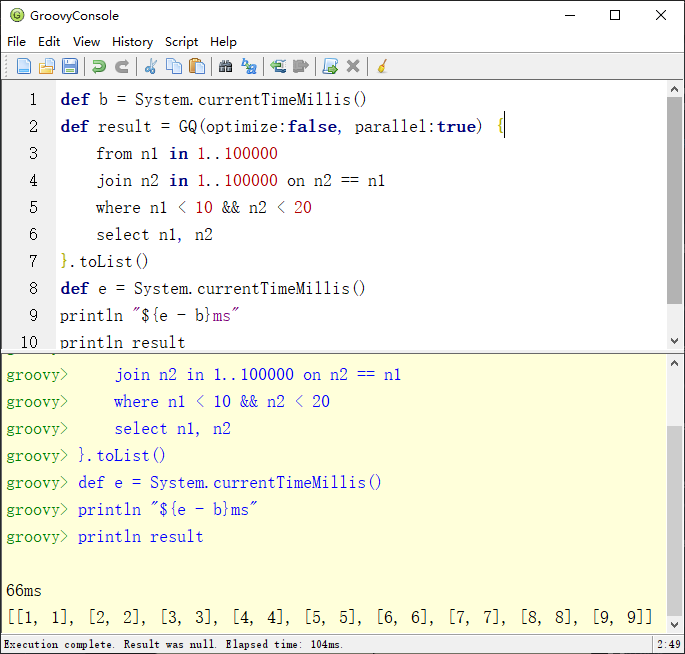Minimize the GroovyConsole window
Viewport: 685px width, 654px height.
[x=570, y=15]
